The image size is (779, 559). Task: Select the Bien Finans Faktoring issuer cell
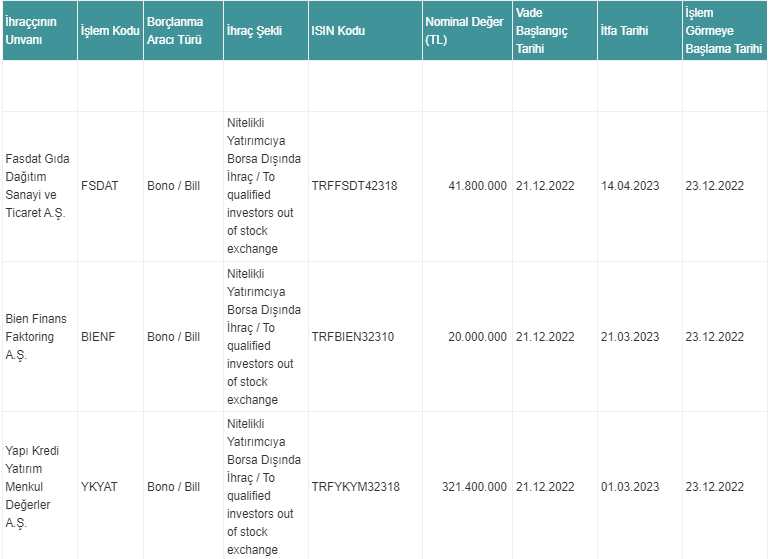[40, 337]
